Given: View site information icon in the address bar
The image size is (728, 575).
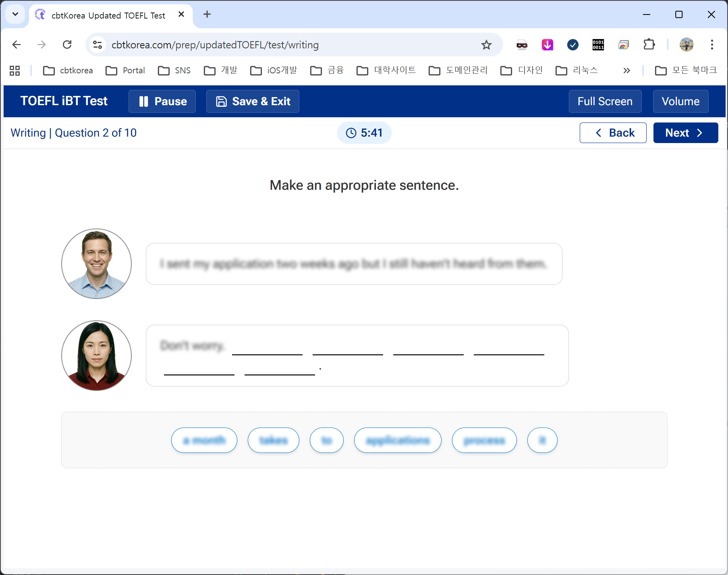Looking at the screenshot, I should click(x=97, y=45).
